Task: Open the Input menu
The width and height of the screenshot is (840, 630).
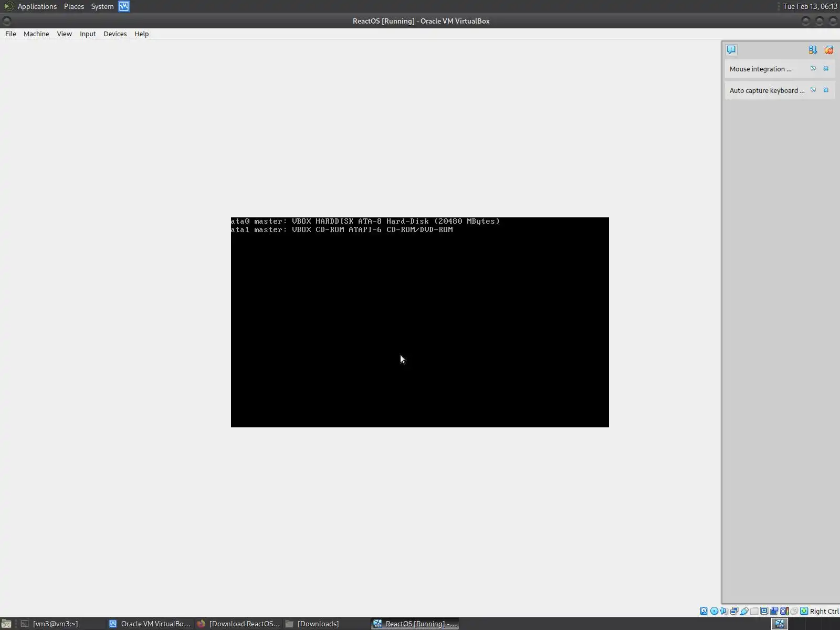Action: click(88, 34)
